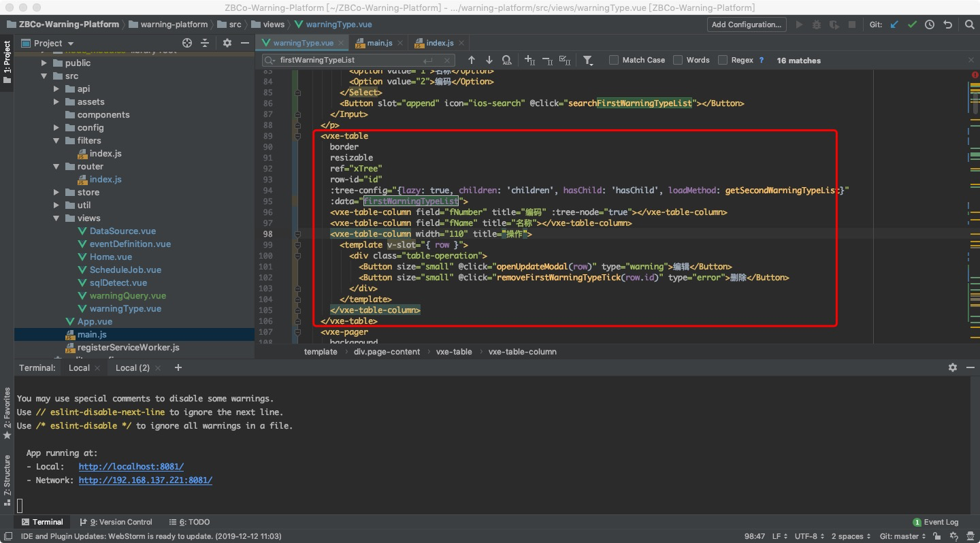Locate current file with crosshair icon
The width and height of the screenshot is (980, 543).
coord(187,43)
